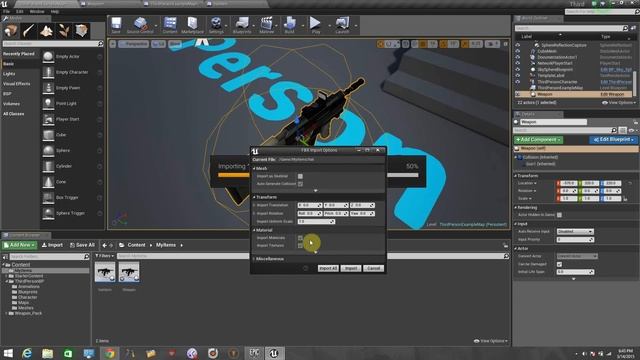Viewport: 640px width, 360px height.
Task: Toggle Can be Damaged checkbox
Action: click(559, 264)
